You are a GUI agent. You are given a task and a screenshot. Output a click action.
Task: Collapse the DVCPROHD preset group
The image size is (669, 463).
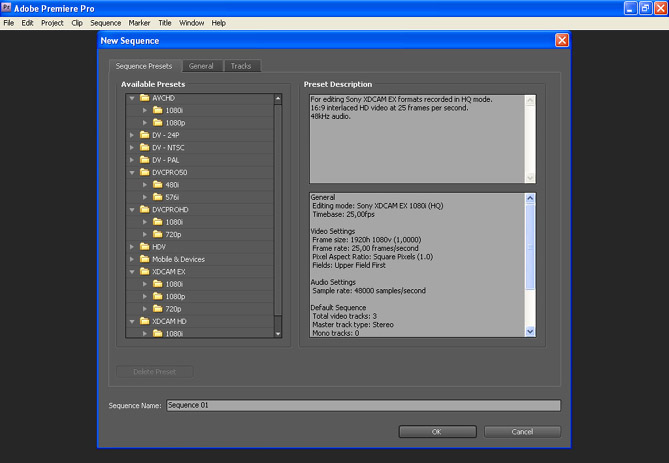[131, 210]
